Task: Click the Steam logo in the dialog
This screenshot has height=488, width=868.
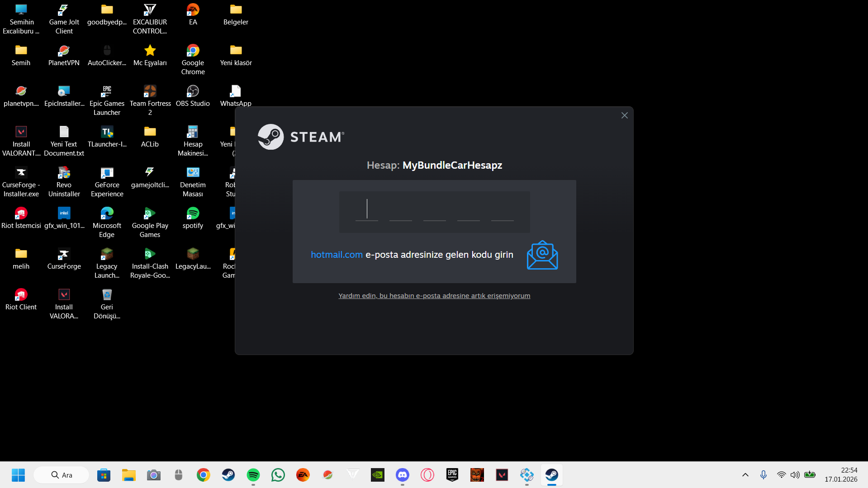Action: 301,137
